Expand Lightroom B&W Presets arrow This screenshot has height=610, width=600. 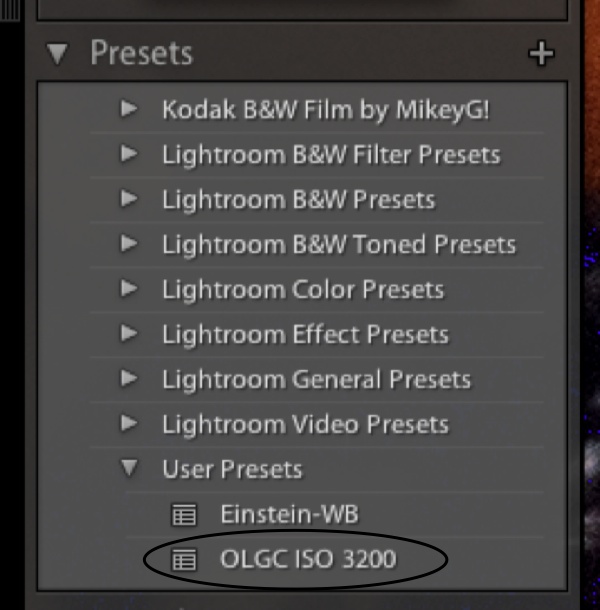(x=129, y=200)
